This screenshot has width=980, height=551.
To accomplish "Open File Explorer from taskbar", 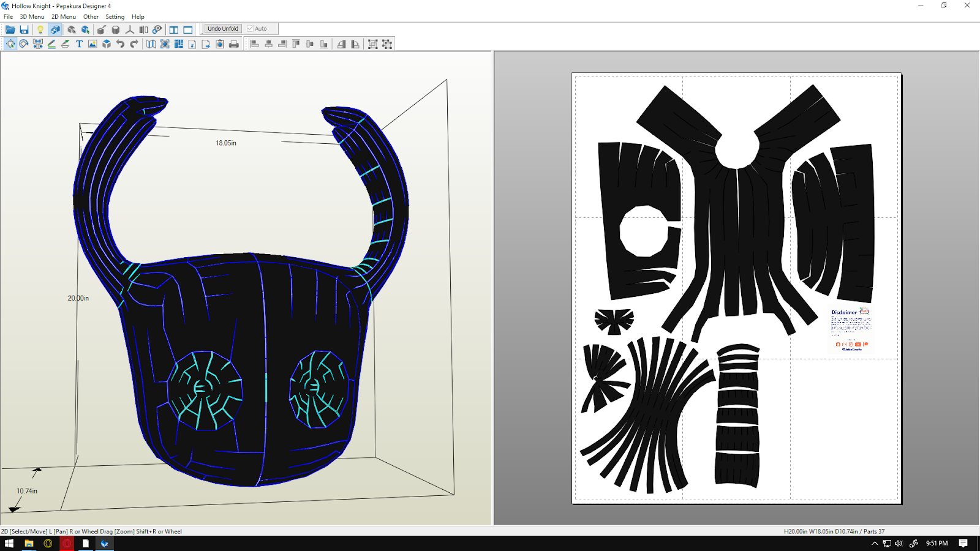I will 29,543.
